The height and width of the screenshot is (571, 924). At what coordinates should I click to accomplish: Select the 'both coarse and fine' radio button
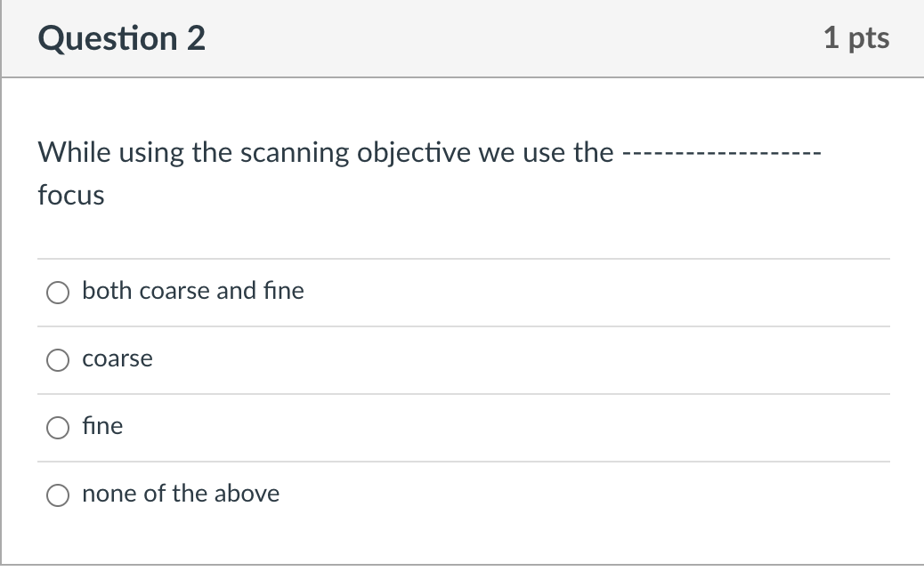tap(58, 291)
